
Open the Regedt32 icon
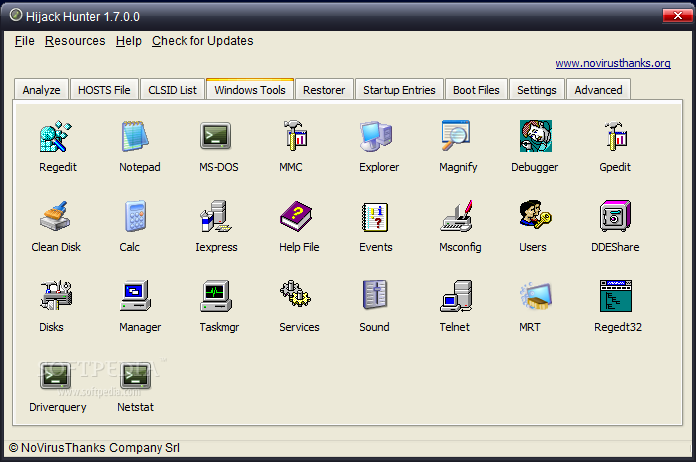(x=616, y=296)
